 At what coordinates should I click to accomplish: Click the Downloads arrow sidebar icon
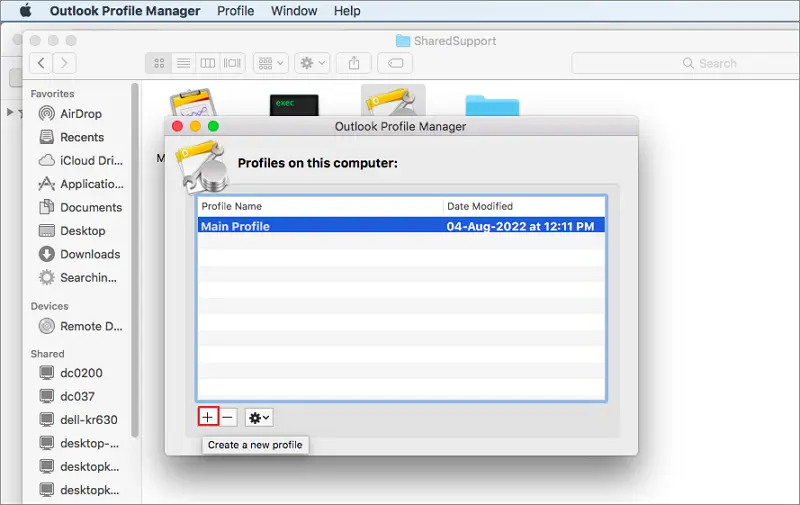tap(46, 254)
